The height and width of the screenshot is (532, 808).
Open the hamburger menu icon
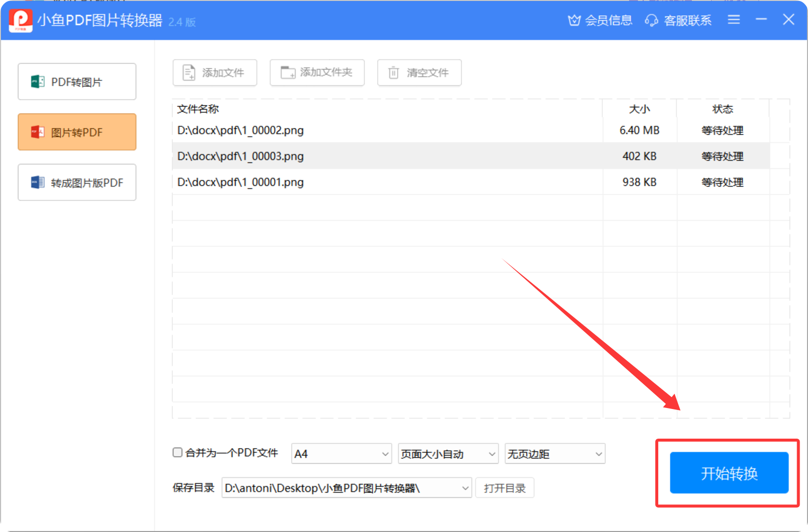[734, 20]
